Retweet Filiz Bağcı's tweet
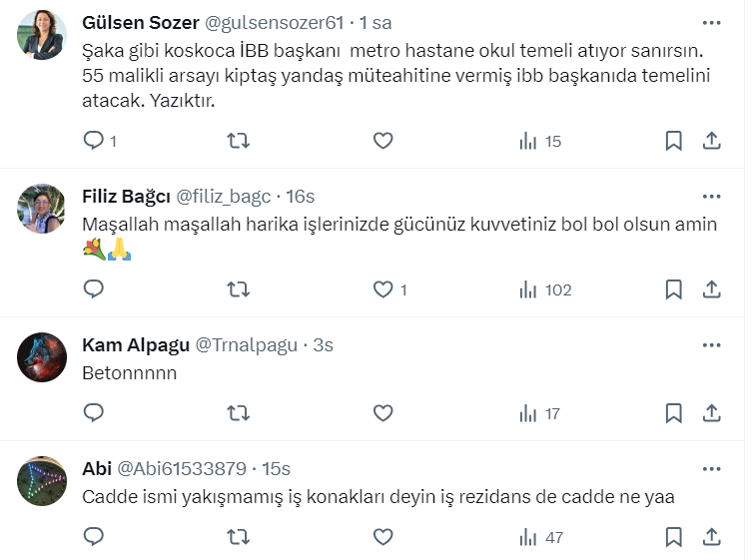Viewport: 752px width, 560px height. pyautogui.click(x=239, y=289)
